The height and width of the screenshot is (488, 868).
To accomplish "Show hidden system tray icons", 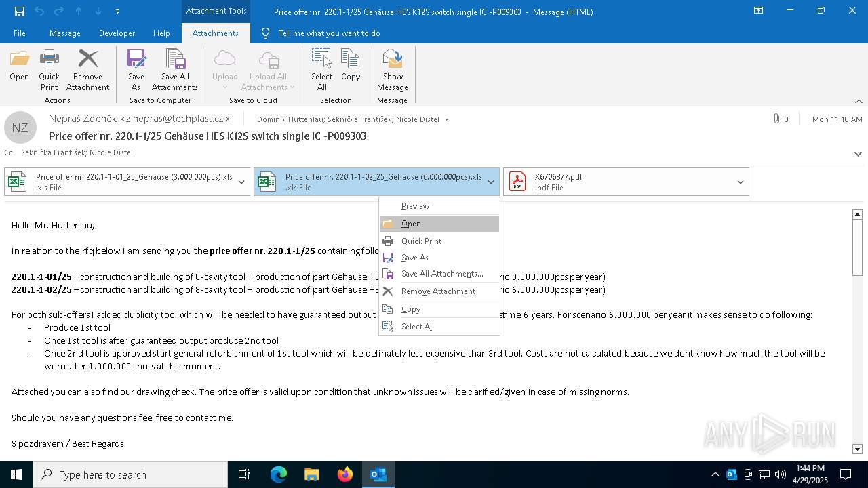I will click(x=715, y=474).
